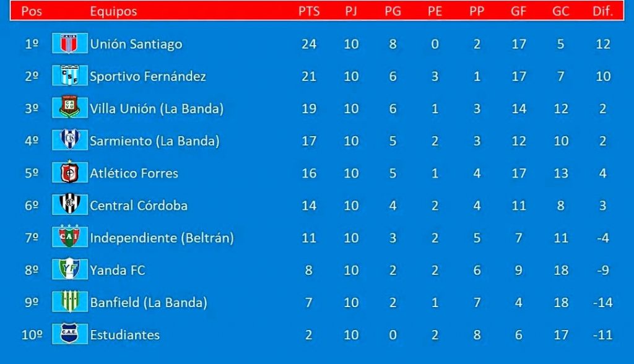Click the Unión Santiago team name
Viewport: 634px width, 364px height.
tap(136, 44)
